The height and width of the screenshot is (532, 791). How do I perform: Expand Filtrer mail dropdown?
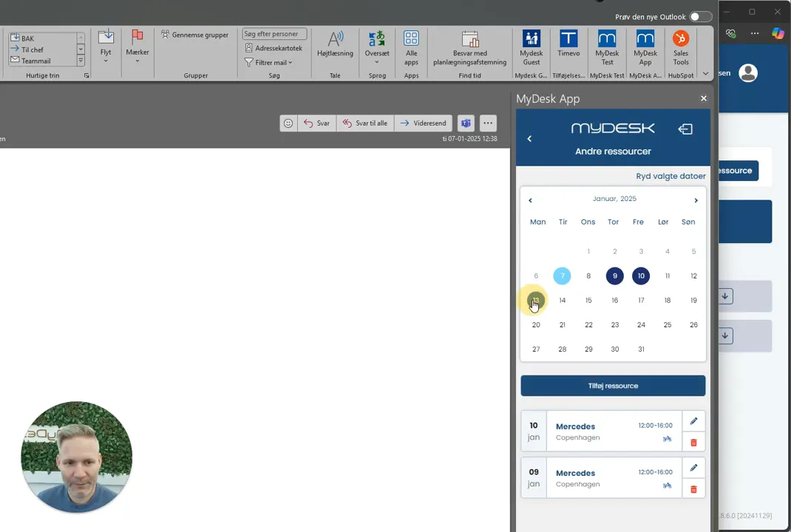coord(268,63)
